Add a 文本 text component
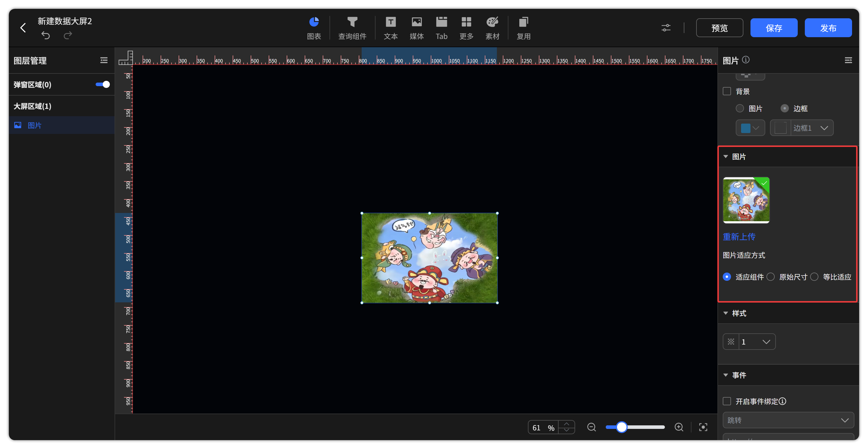 [391, 28]
